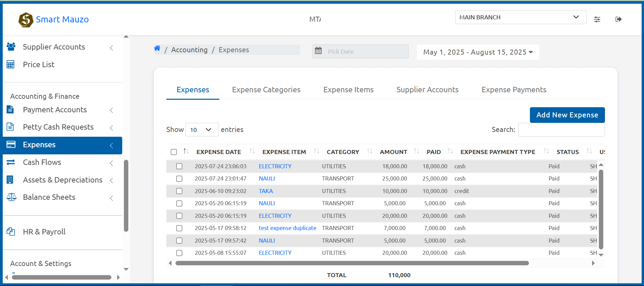Sort by Expense Item column arrows

point(316,151)
